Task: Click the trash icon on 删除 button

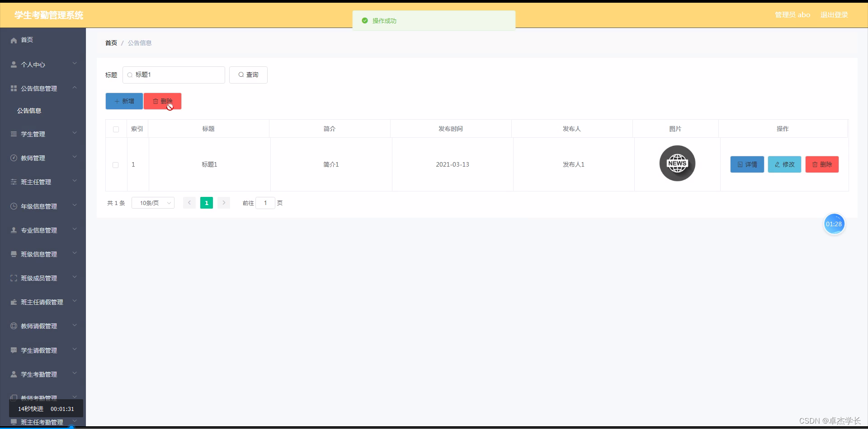Action: (x=156, y=101)
